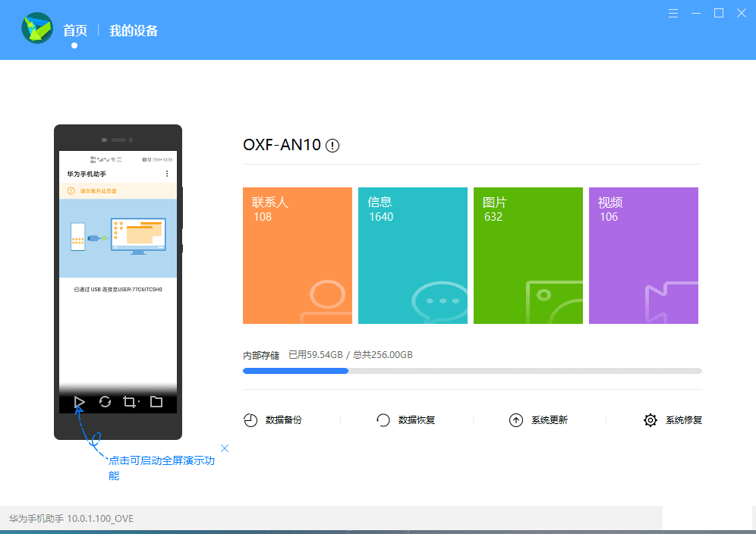Maximize the HiSuite window
The height and width of the screenshot is (534, 756).
tap(718, 13)
